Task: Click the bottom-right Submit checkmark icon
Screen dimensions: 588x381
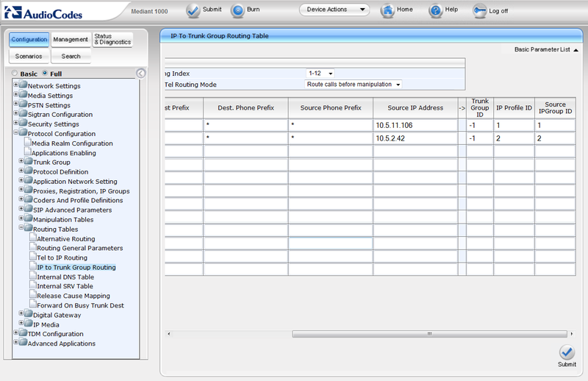Action: click(x=567, y=352)
